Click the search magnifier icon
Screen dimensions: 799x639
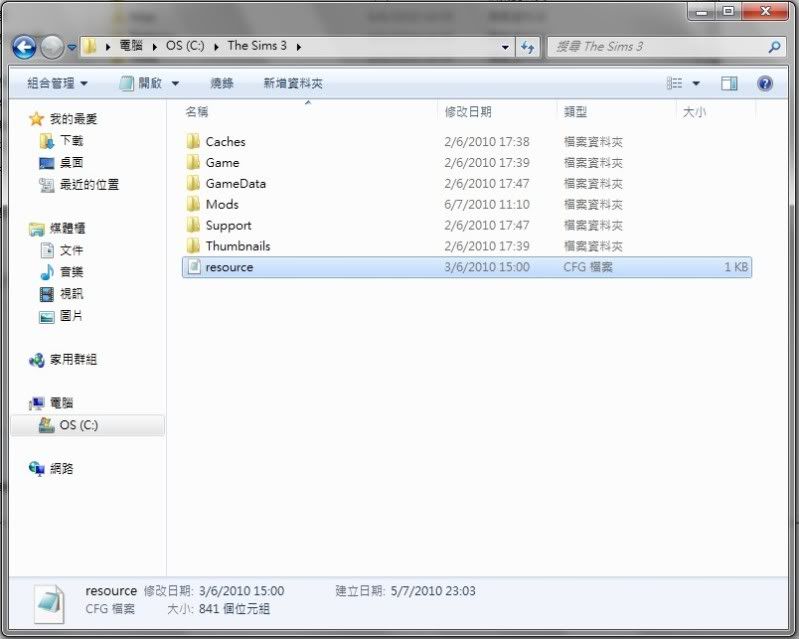click(x=773, y=46)
